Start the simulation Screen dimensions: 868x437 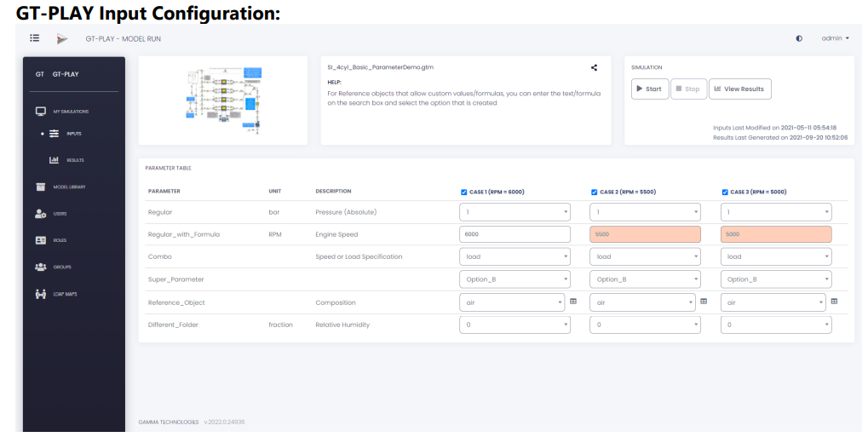coord(650,89)
